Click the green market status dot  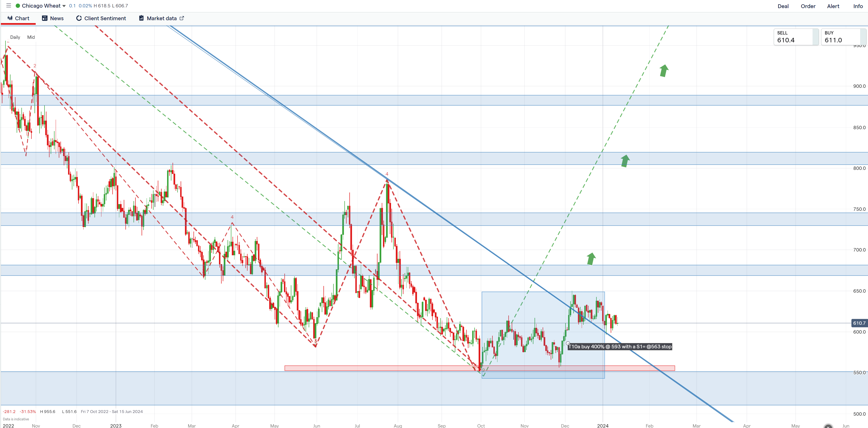tap(18, 6)
